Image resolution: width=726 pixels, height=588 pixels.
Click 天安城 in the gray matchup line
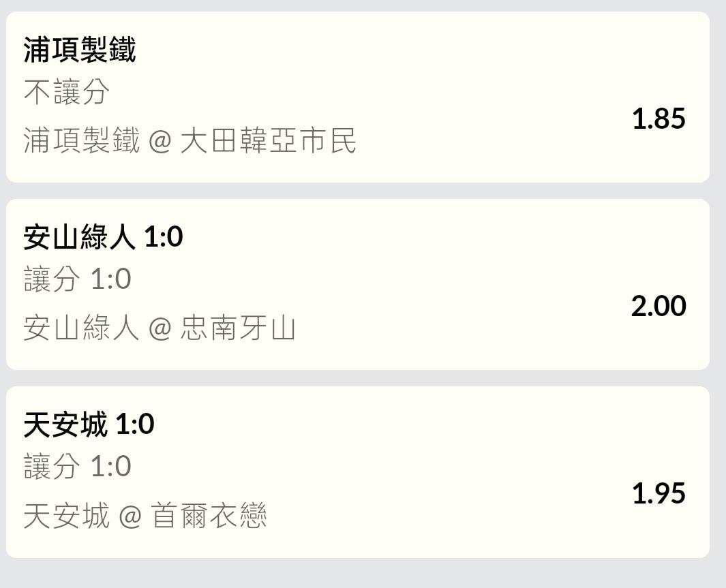(66, 516)
